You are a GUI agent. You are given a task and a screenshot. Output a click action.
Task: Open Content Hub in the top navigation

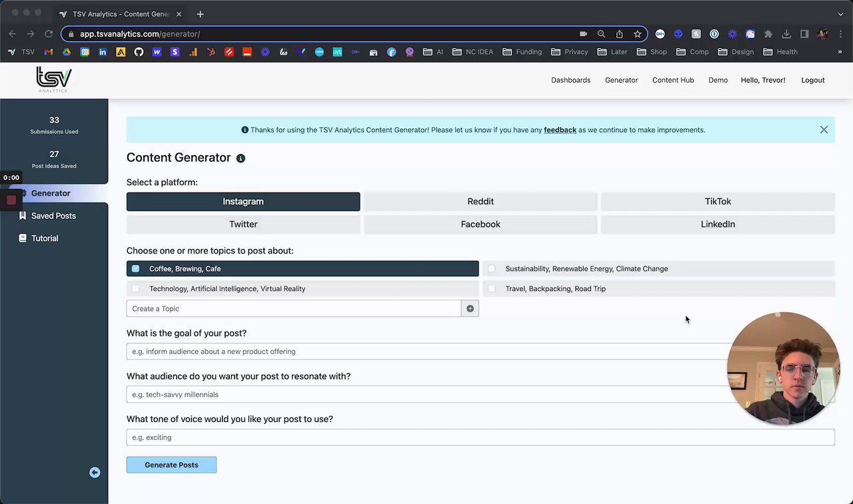click(673, 80)
